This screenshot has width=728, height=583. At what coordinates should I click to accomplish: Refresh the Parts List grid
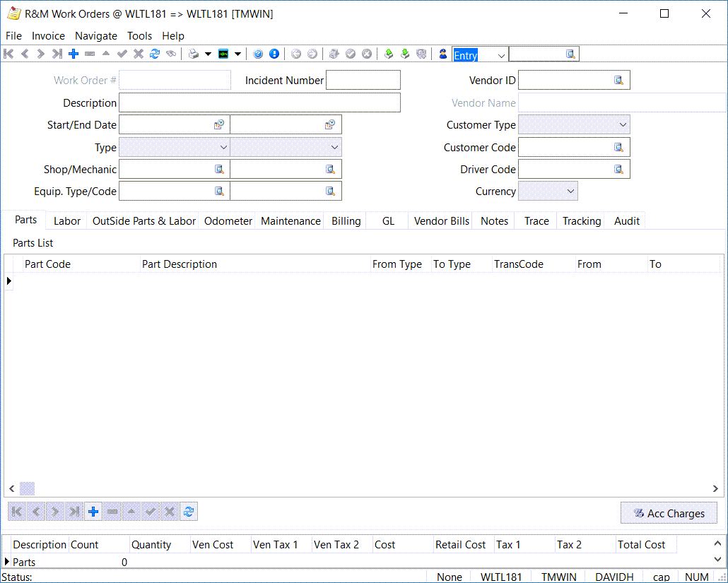coord(189,512)
